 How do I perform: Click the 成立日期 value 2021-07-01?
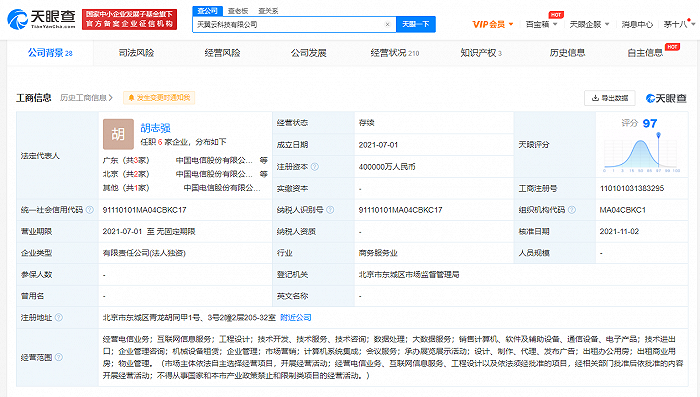378,145
